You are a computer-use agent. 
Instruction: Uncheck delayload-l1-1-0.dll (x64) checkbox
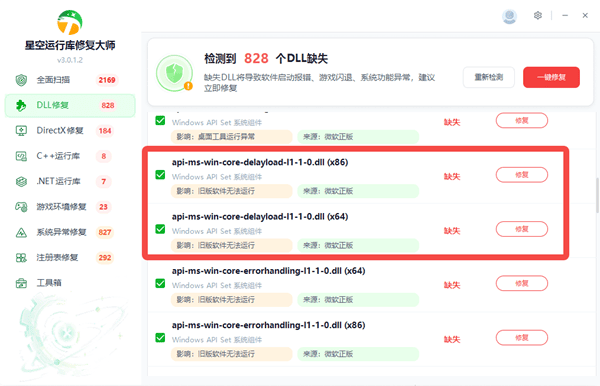click(160, 229)
